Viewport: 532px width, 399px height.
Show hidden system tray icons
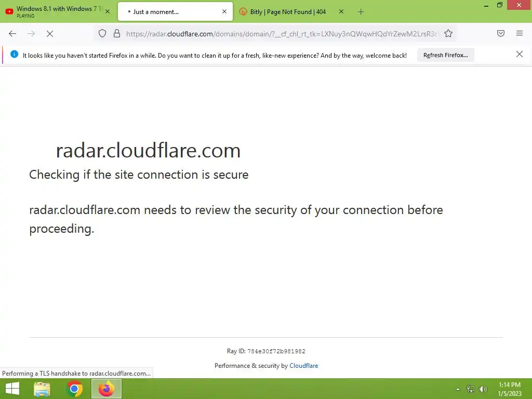coord(458,389)
